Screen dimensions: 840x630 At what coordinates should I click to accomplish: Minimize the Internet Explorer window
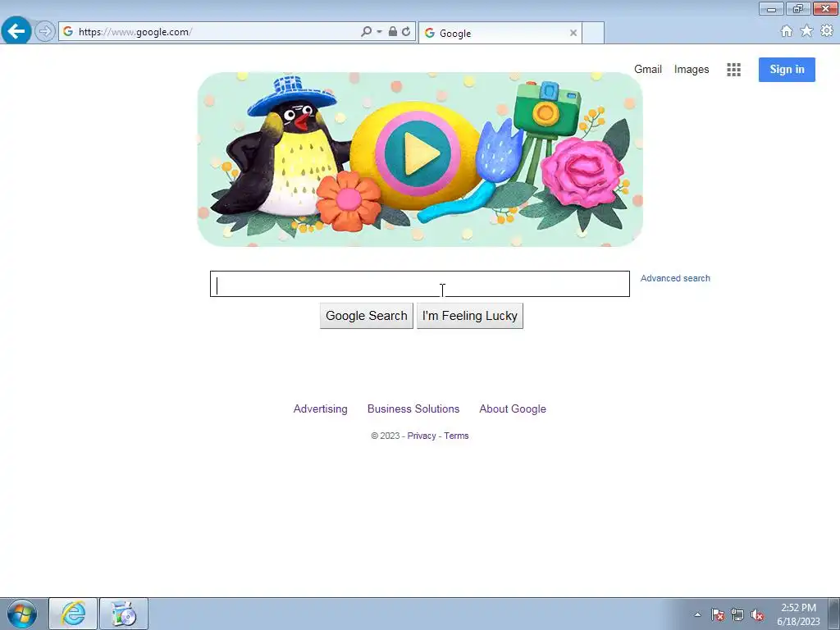771,8
